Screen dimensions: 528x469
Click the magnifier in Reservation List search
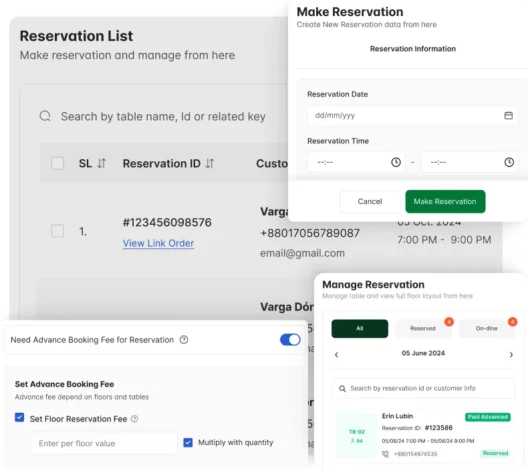click(x=45, y=116)
